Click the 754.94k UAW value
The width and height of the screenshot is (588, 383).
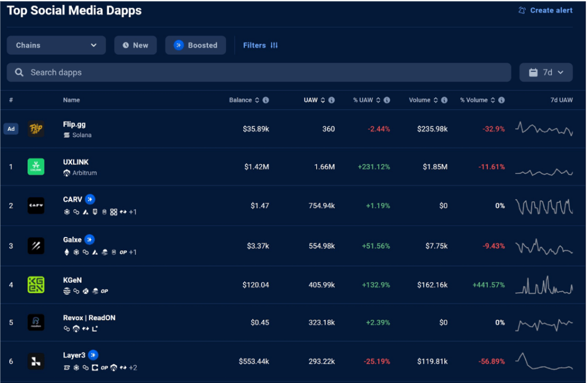click(x=322, y=206)
